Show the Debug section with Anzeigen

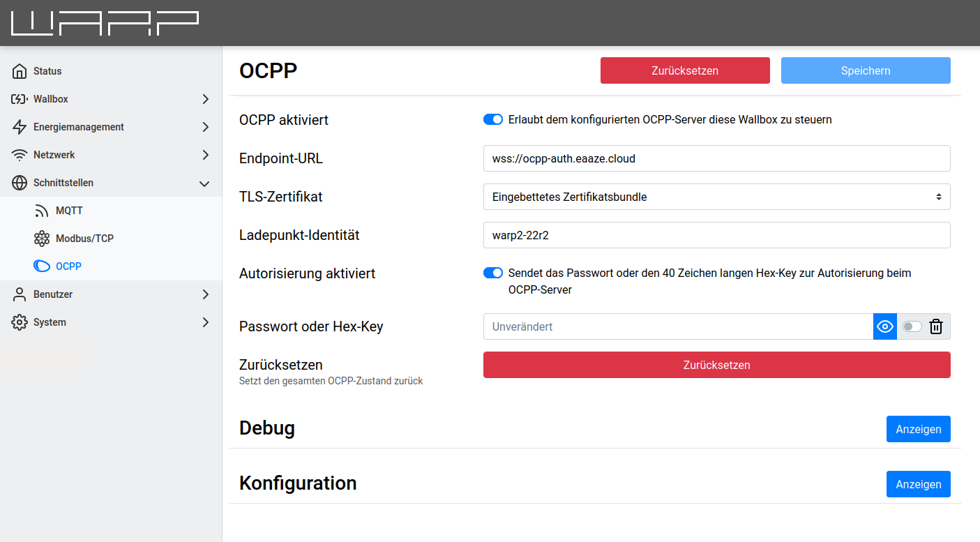918,429
